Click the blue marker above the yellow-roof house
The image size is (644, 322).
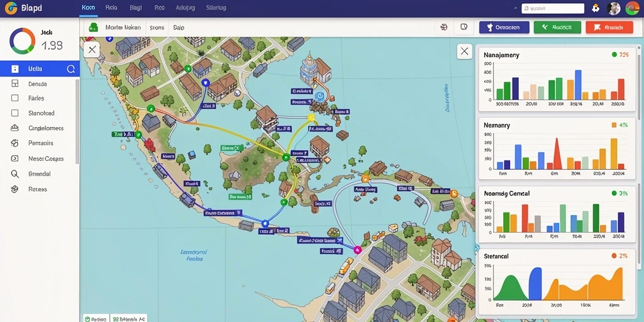206,82
